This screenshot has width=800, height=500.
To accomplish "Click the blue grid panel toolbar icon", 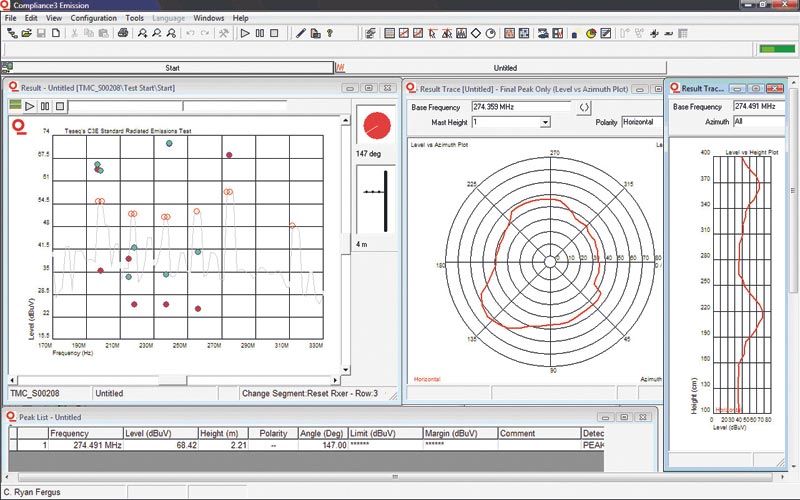I will click(x=524, y=34).
